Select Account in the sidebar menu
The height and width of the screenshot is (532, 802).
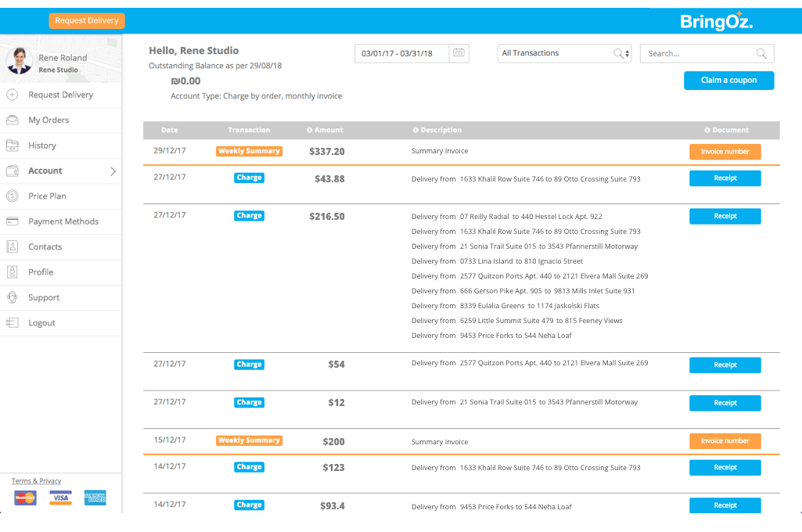click(45, 171)
